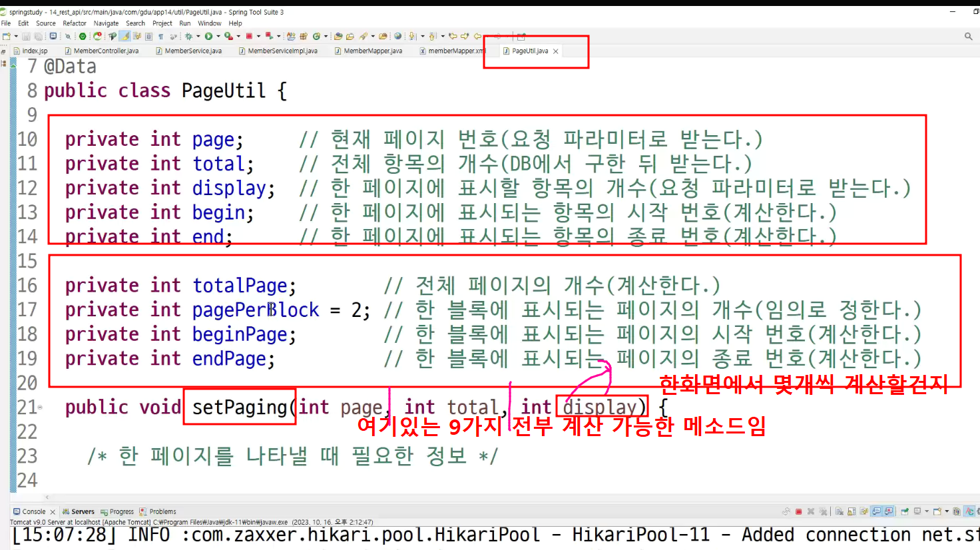Open a new console view icon
This screenshot has height=550, width=980.
click(937, 511)
